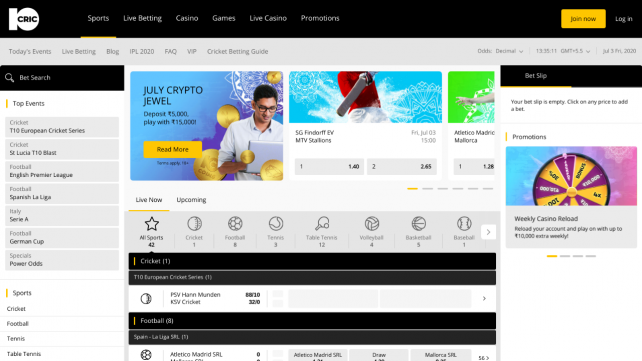Click the Bet Search input field

click(x=62, y=78)
